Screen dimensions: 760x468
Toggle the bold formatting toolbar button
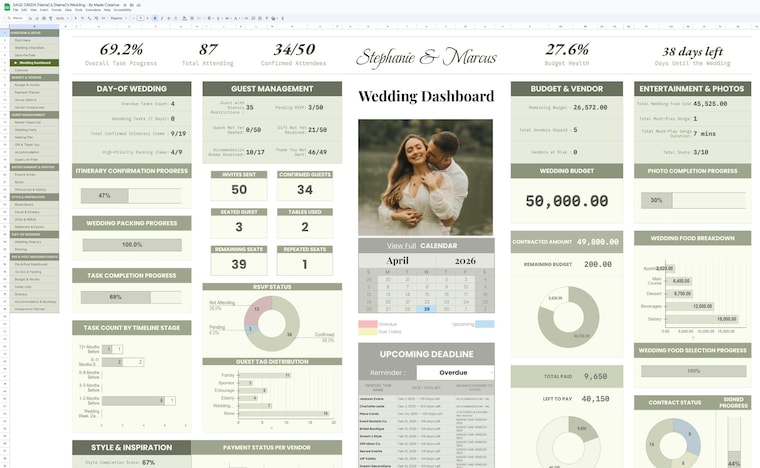click(155, 18)
